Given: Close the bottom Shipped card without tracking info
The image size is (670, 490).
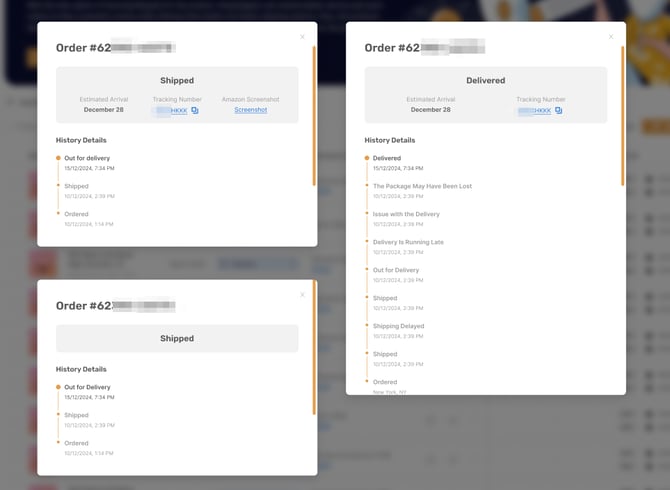Looking at the screenshot, I should (x=302, y=295).
